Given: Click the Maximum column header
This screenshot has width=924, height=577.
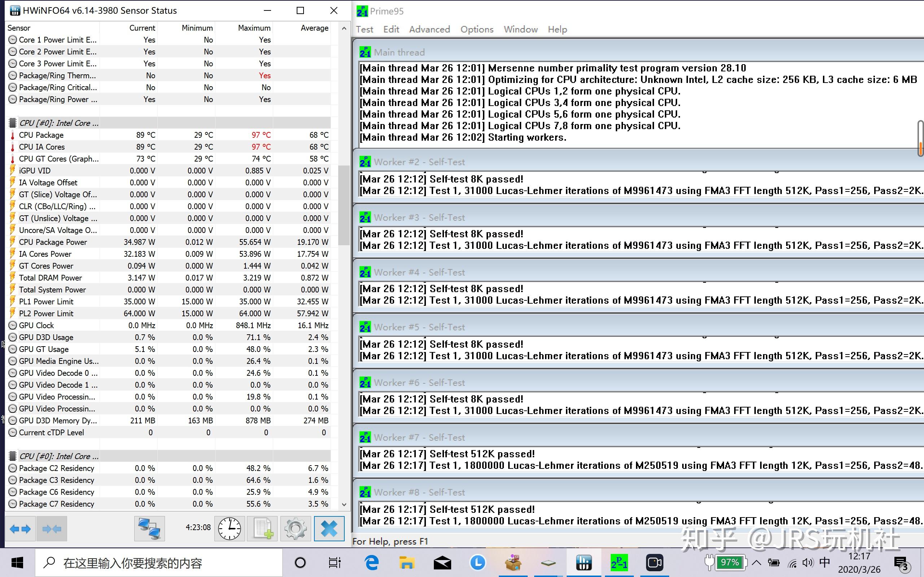Looking at the screenshot, I should click(254, 28).
